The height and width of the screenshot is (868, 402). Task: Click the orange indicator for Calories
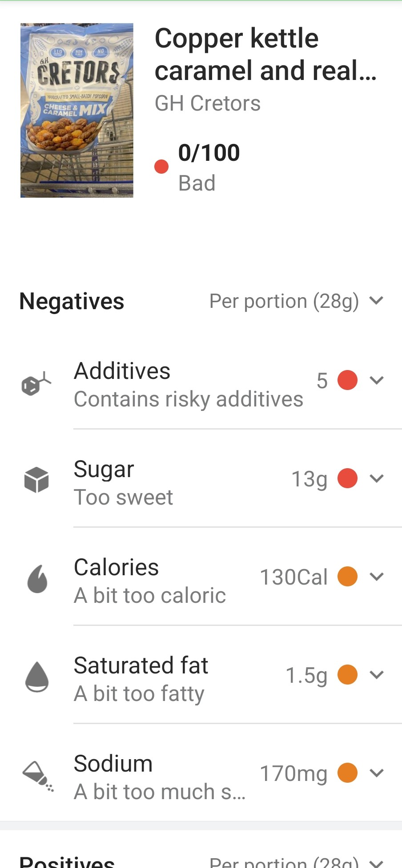348,577
